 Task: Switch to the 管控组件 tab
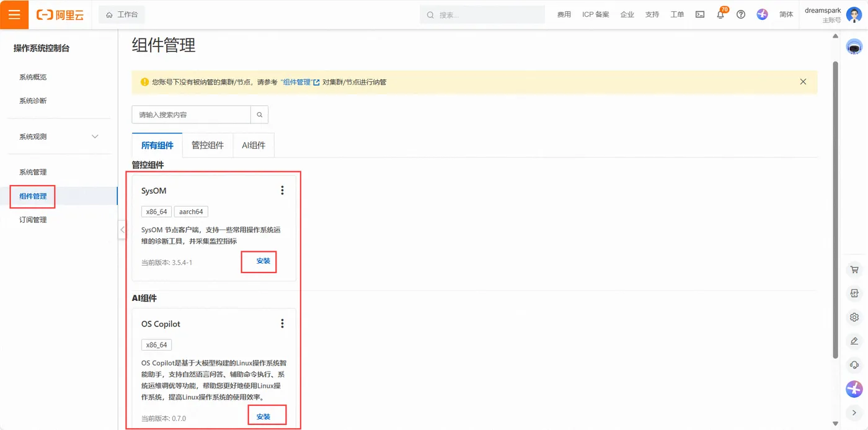(x=208, y=145)
